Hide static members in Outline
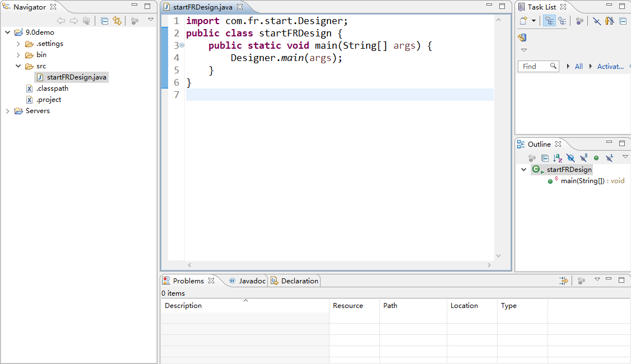 [x=583, y=158]
